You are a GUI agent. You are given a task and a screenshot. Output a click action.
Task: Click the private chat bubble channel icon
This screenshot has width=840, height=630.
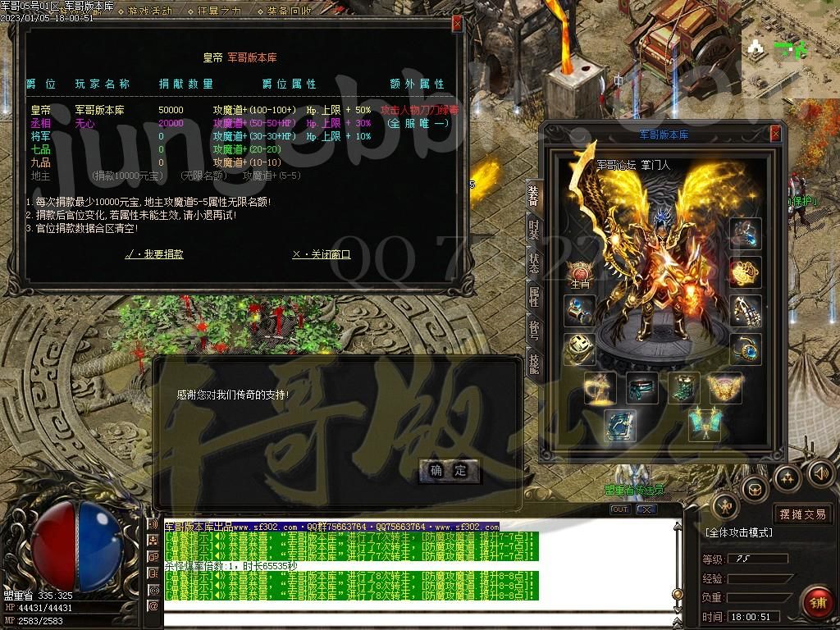coord(153,557)
